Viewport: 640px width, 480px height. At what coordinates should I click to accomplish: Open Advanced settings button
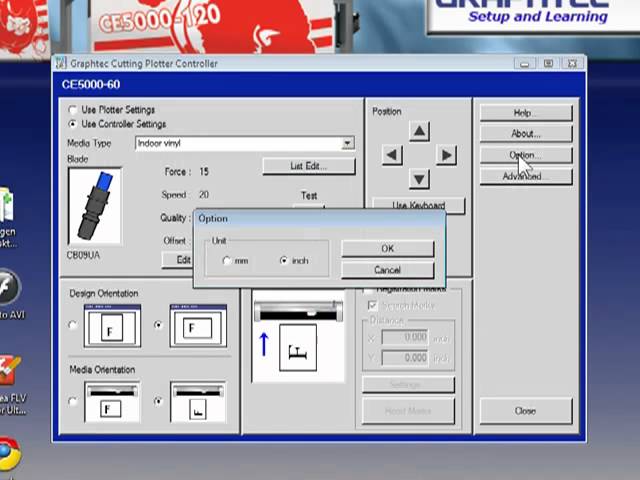click(x=526, y=177)
